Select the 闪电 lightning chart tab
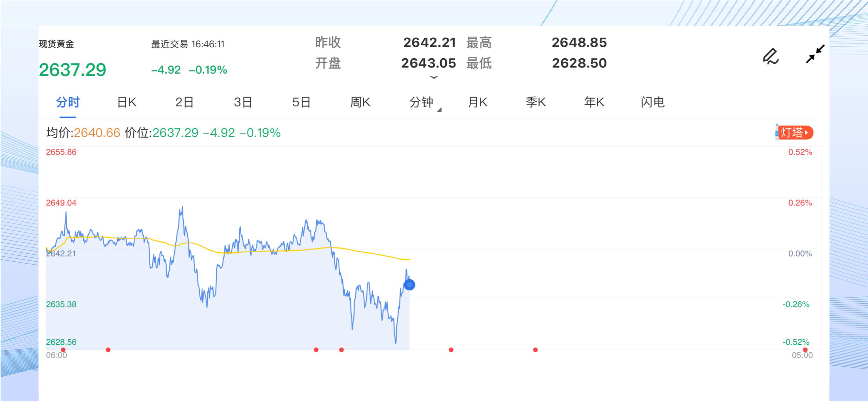 [652, 102]
